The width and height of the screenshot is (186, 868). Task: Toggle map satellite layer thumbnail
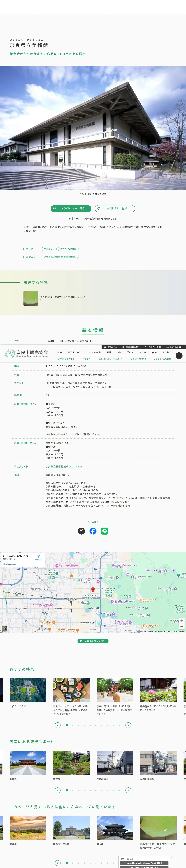click(4, 628)
